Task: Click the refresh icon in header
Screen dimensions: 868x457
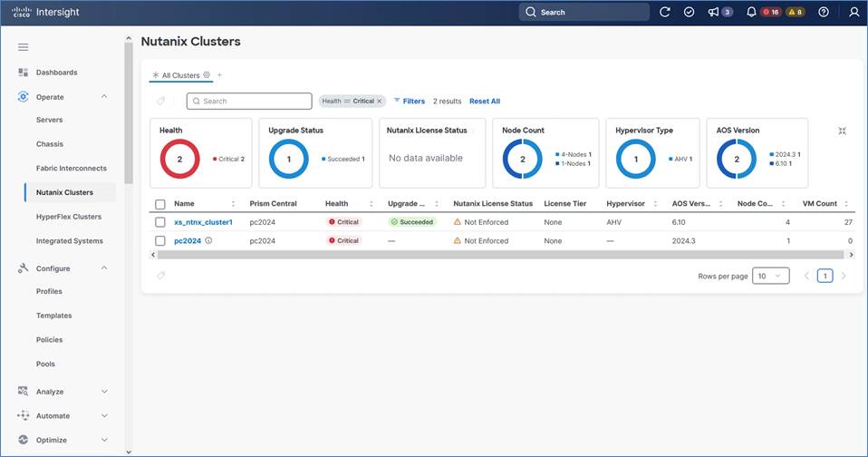Action: [x=665, y=12]
